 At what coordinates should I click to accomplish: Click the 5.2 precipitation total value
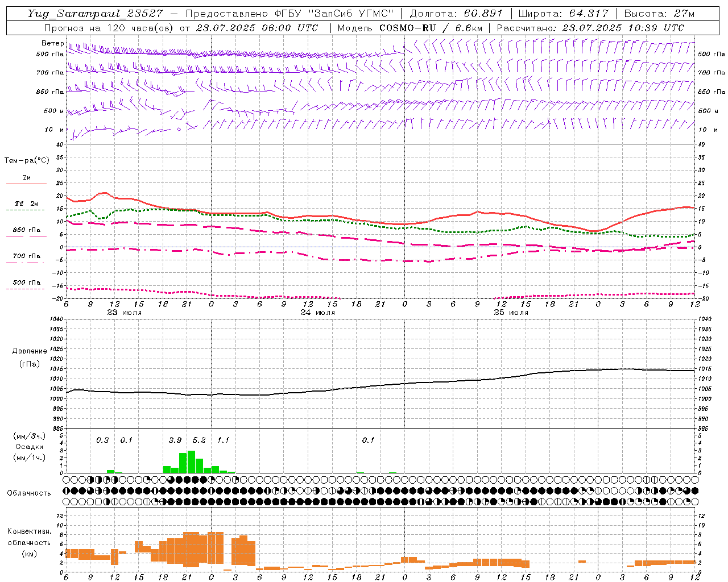(199, 440)
